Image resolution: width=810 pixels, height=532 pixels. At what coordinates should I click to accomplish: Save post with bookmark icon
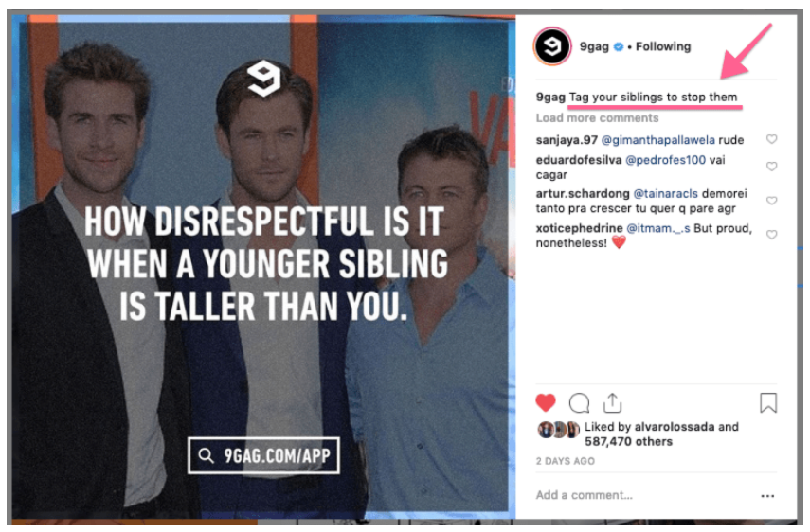coord(768,403)
